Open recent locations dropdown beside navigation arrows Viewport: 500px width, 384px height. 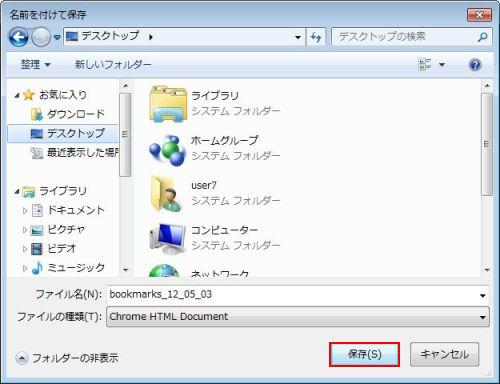[x=57, y=37]
